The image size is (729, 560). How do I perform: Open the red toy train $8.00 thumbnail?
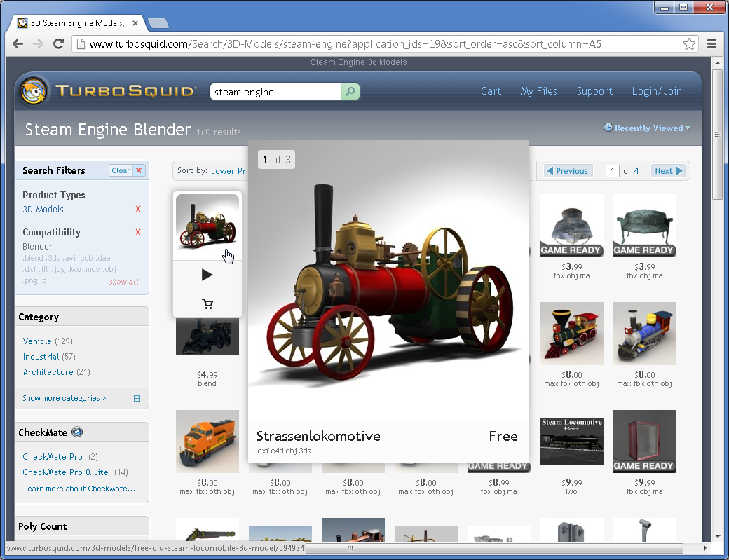571,334
